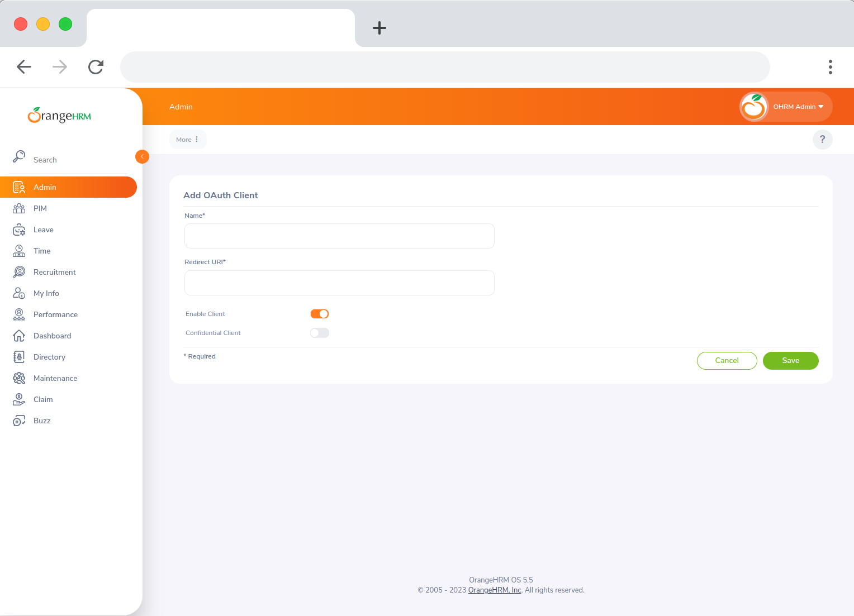Open the Time tracking icon

(18, 251)
